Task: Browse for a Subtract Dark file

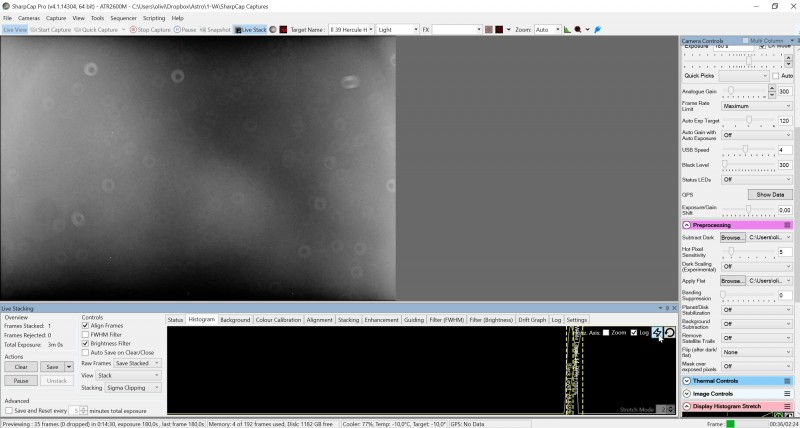Action: (x=733, y=237)
